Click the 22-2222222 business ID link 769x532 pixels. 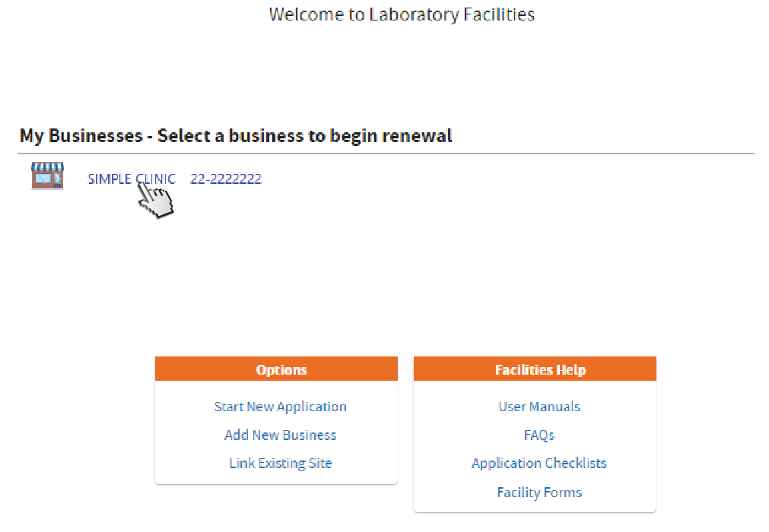tap(226, 179)
